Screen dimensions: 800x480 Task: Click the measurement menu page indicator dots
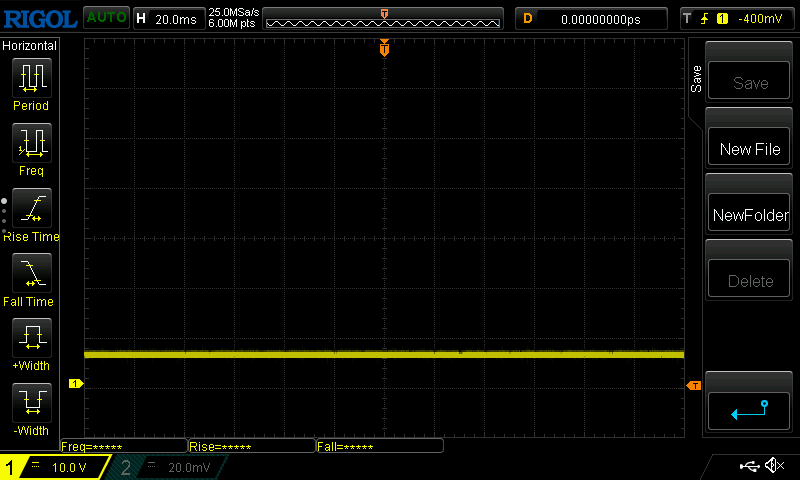click(x=4, y=216)
